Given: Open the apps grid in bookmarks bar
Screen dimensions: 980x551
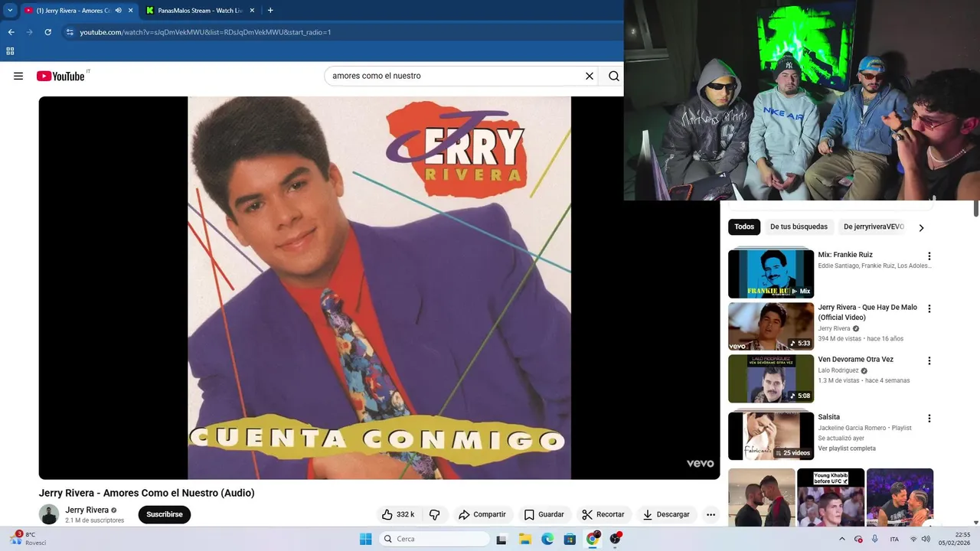Looking at the screenshot, I should [x=10, y=51].
